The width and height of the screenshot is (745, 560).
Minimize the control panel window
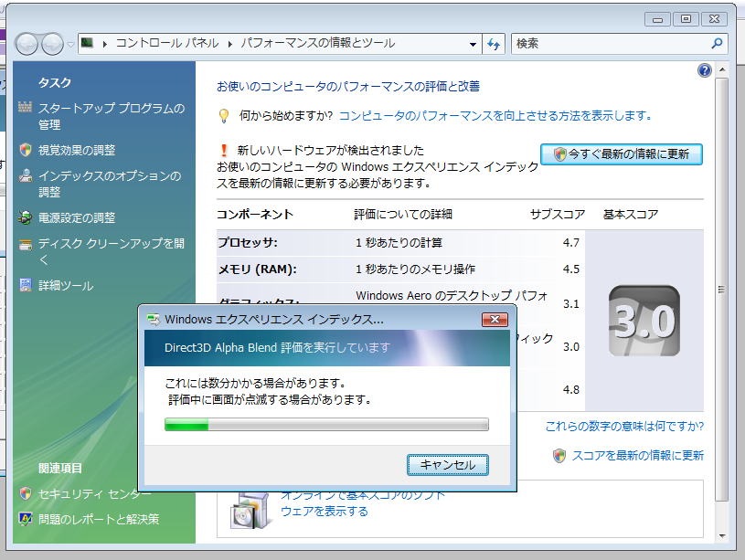[x=657, y=19]
